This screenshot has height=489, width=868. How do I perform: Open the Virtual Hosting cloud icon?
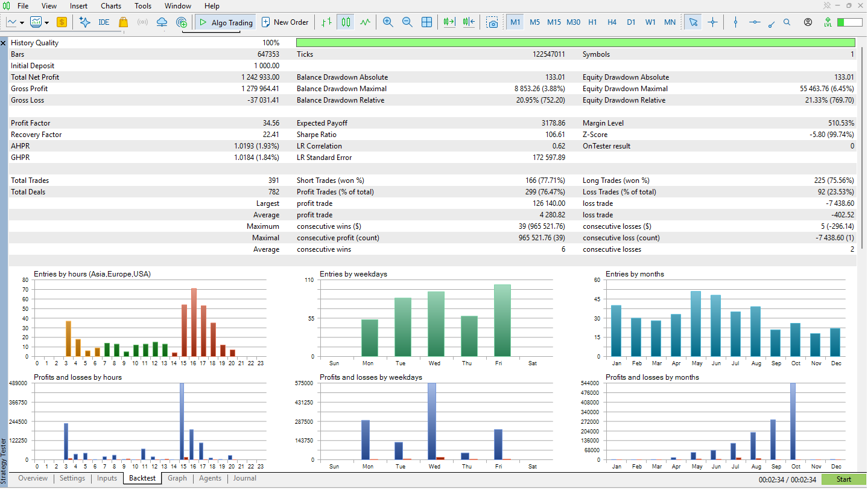pyautogui.click(x=162, y=22)
